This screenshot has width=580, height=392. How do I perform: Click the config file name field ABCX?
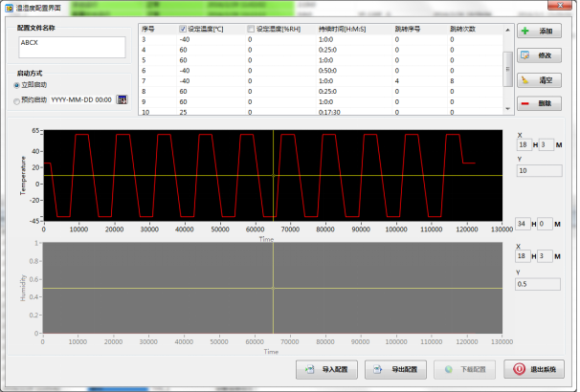pos(71,47)
